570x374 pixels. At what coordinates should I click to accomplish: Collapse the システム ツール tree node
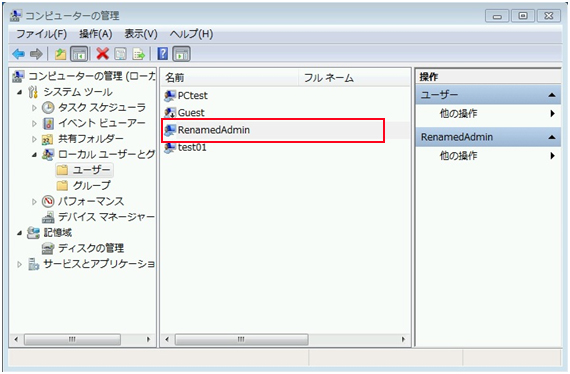point(20,92)
